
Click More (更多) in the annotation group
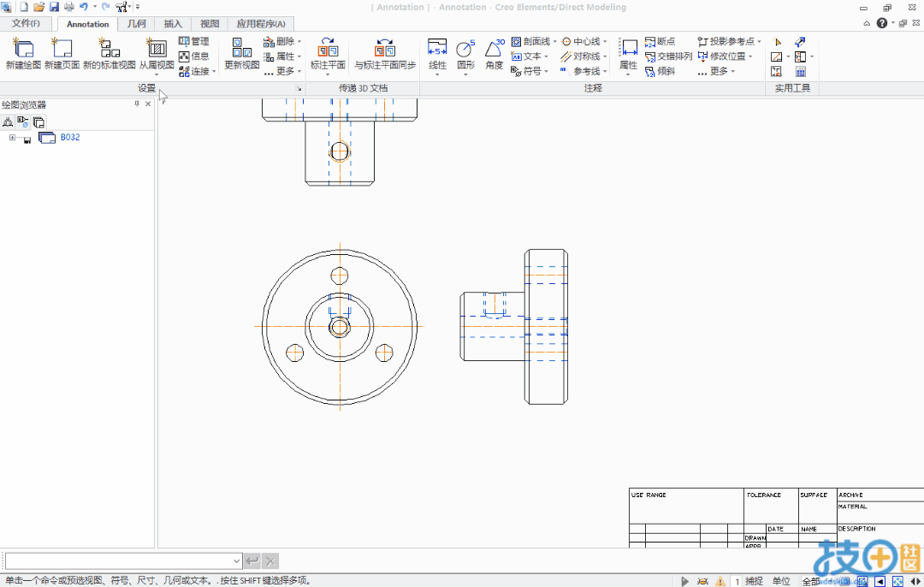tap(717, 71)
